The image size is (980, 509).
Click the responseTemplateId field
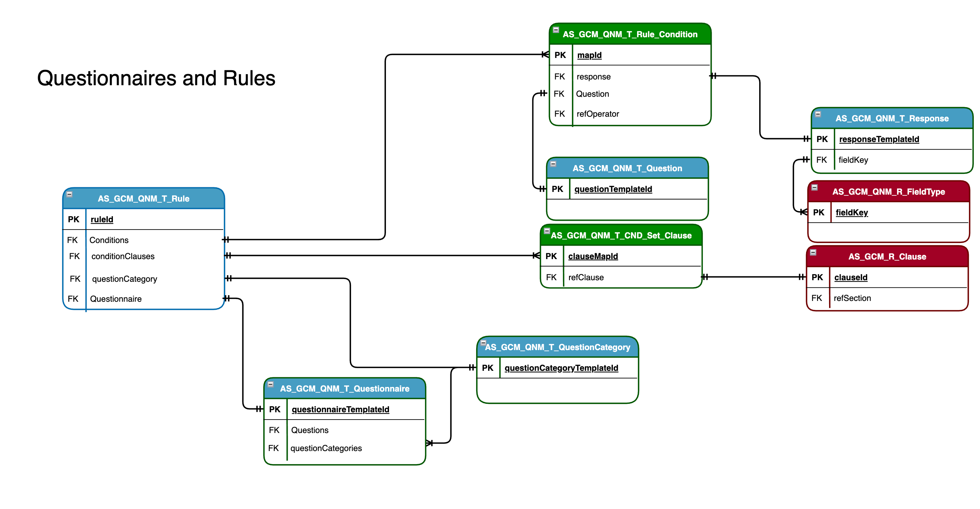tap(879, 139)
